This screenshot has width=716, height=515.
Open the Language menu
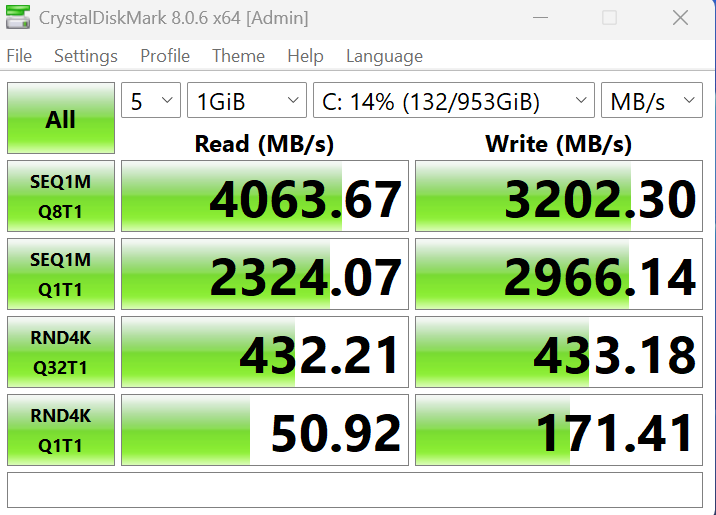(384, 56)
